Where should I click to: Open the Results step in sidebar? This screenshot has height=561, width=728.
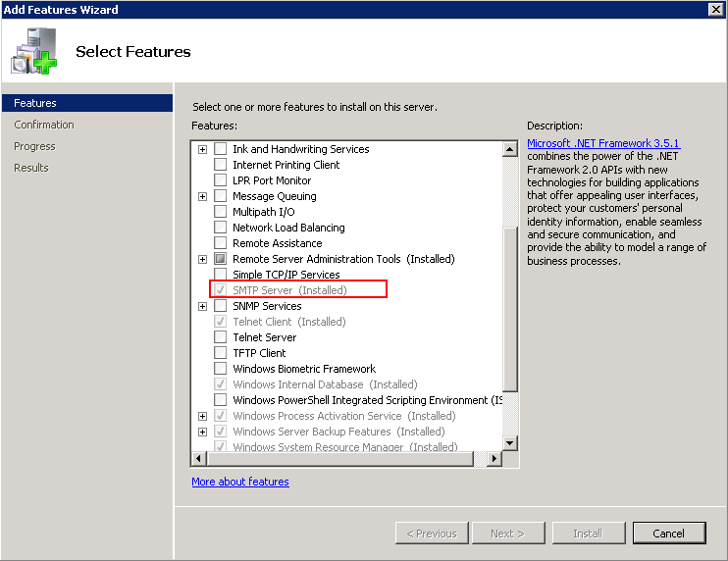coord(31,168)
